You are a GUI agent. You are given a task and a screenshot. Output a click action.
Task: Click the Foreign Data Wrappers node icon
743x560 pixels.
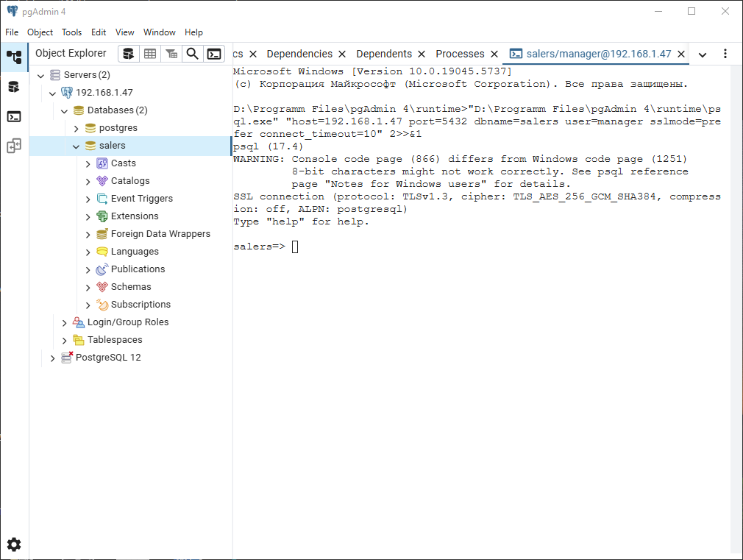pyautogui.click(x=102, y=234)
